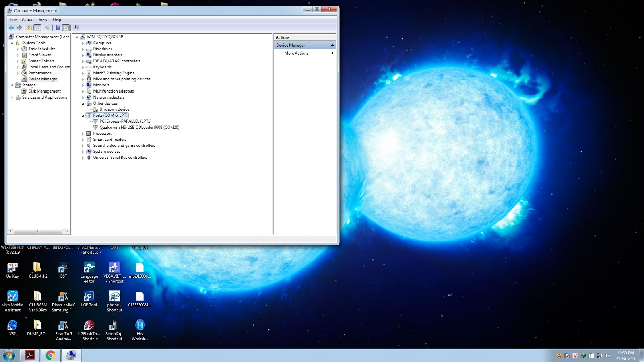Viewport: 644px width, 362px height.
Task: Click the Properties toolbar icon
Action: point(47,28)
